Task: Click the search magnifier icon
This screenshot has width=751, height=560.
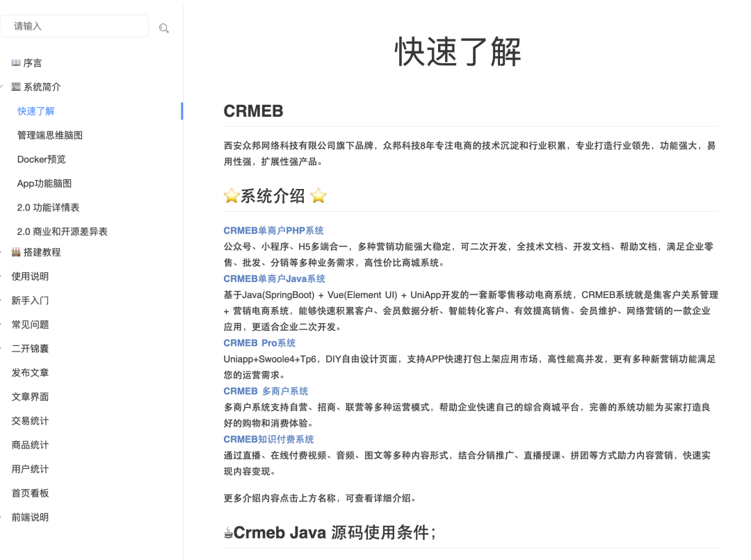Action: (x=164, y=28)
